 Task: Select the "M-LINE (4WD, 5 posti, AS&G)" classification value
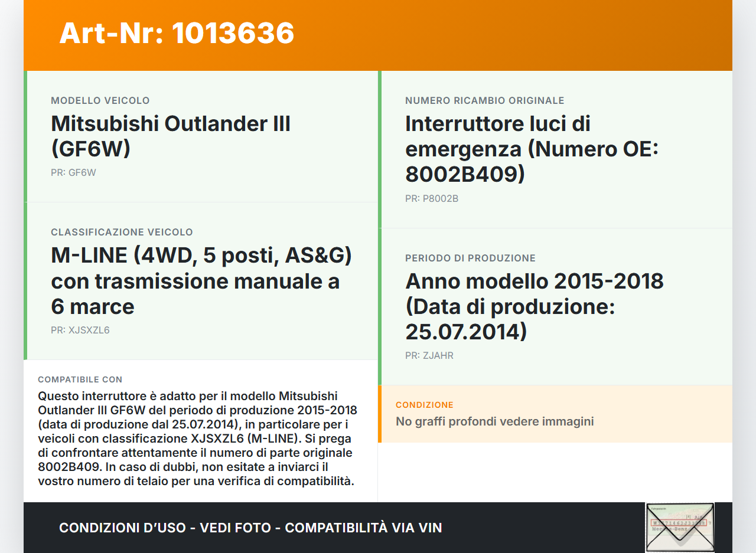click(201, 281)
